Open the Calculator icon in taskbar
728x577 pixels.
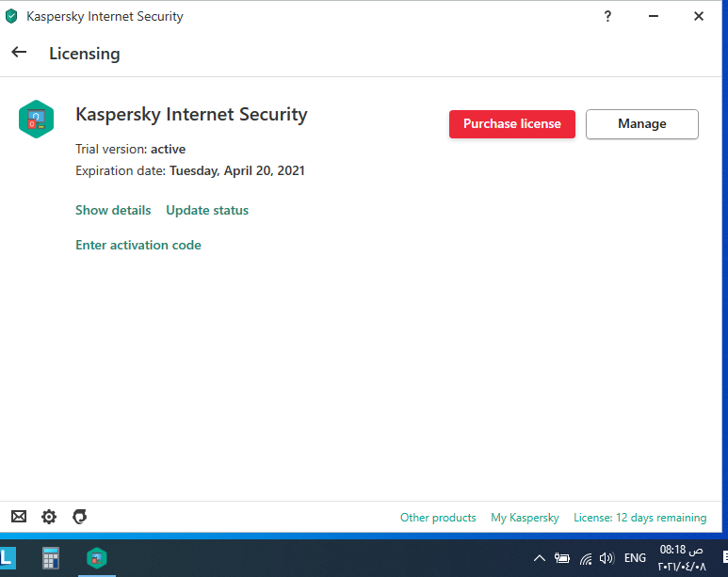(51, 558)
